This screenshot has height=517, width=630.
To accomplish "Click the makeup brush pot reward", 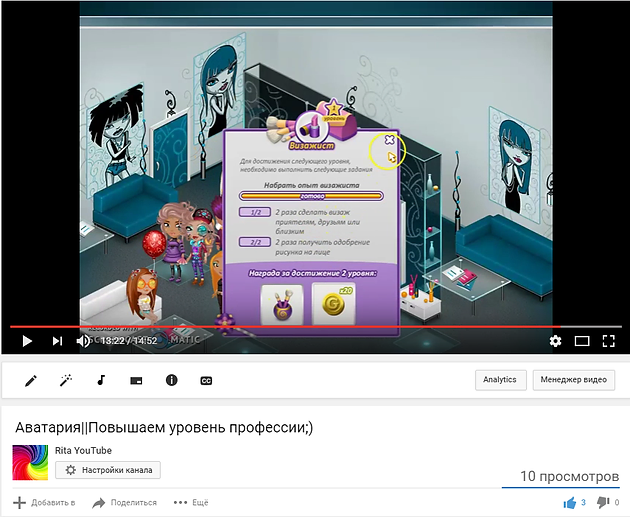I will tap(282, 304).
